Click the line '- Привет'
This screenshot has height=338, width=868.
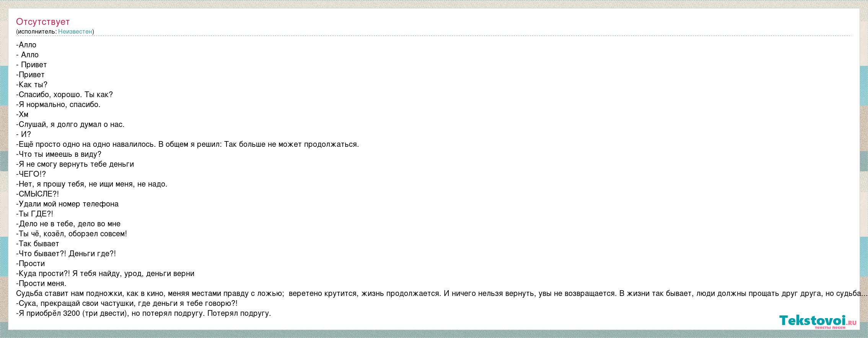click(x=31, y=65)
